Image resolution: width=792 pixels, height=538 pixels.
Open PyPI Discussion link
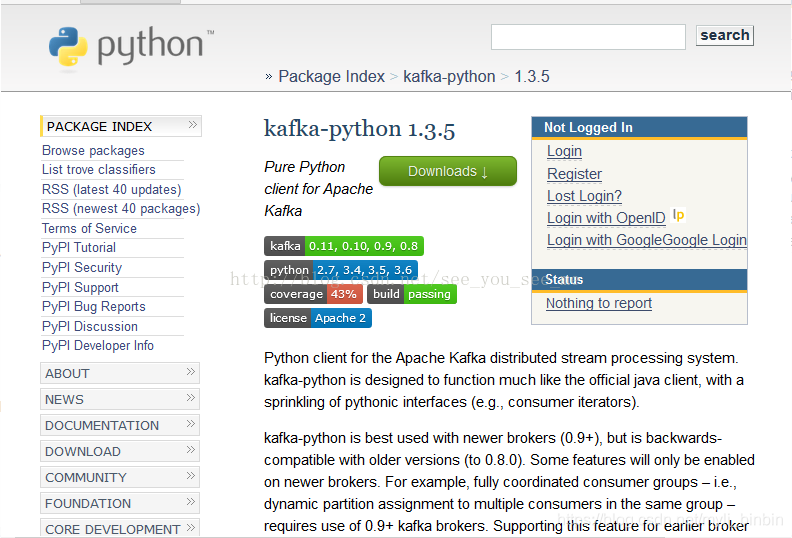tap(90, 326)
